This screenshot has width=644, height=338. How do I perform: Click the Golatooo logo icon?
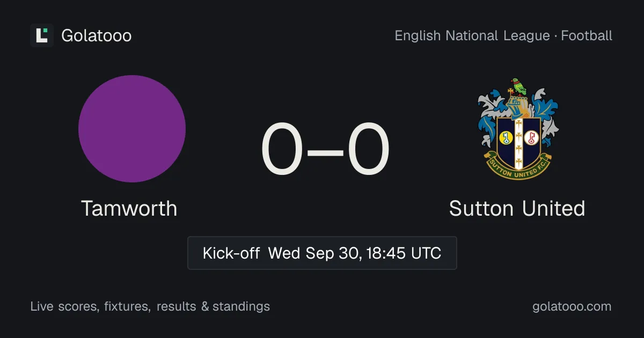coord(42,35)
